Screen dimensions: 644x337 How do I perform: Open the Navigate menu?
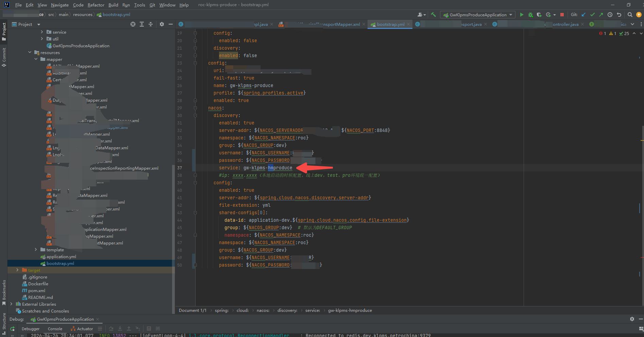[x=60, y=5]
